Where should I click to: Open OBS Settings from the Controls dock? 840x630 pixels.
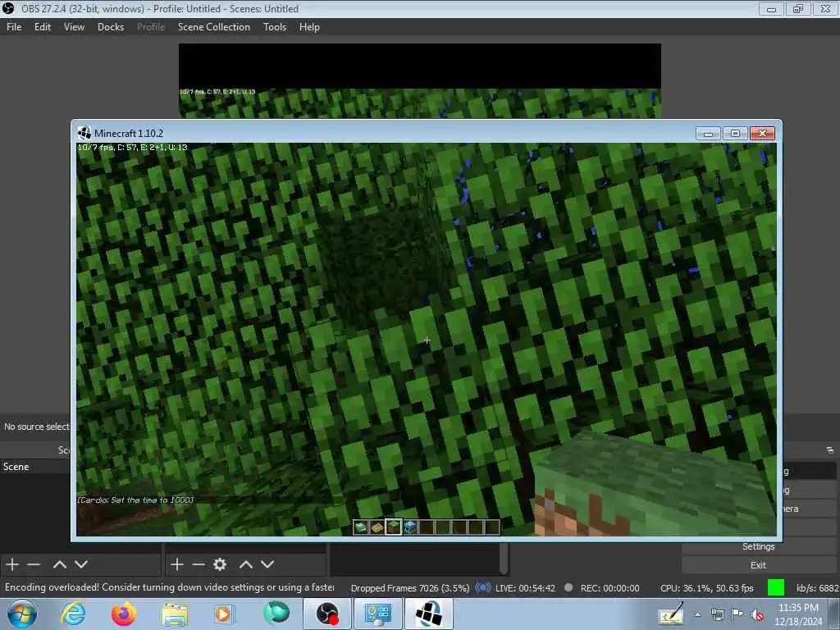pyautogui.click(x=758, y=546)
